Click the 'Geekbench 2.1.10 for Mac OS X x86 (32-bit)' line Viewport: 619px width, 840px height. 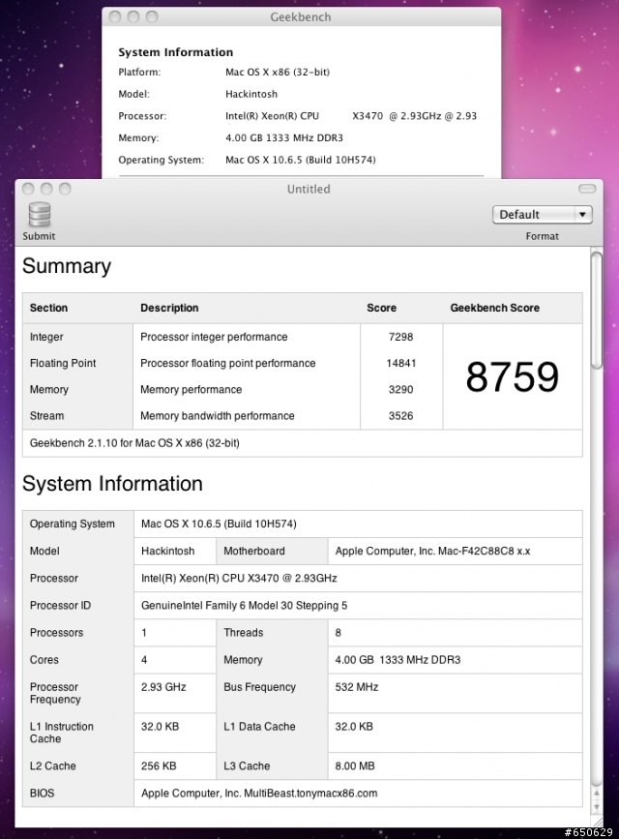pyautogui.click(x=134, y=443)
